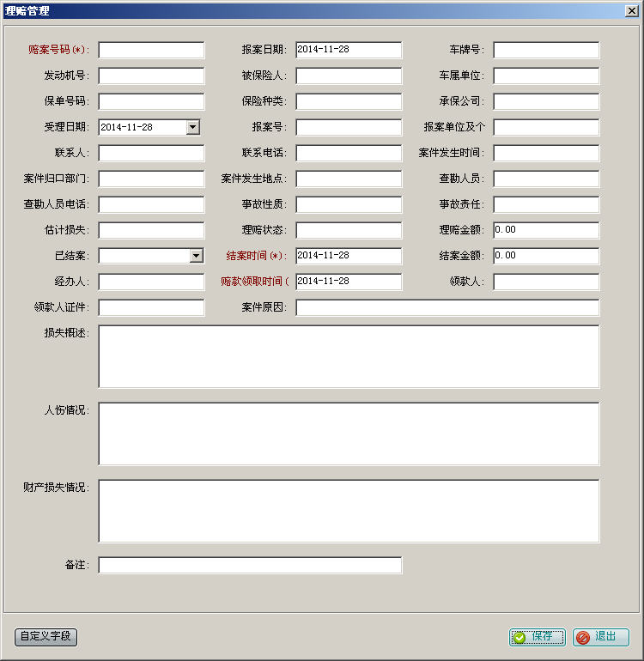Click the 案件发生地点 text box
The image size is (644, 661).
349,179
